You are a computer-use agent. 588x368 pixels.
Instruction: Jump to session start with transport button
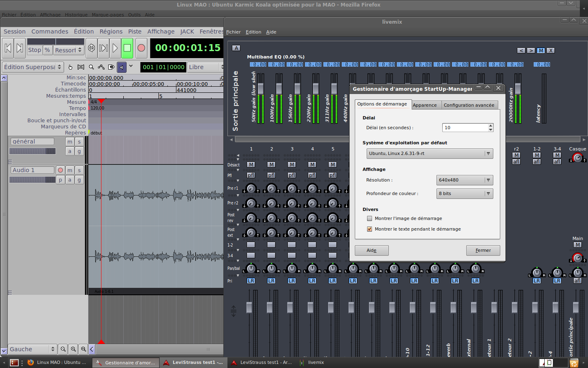pos(8,48)
